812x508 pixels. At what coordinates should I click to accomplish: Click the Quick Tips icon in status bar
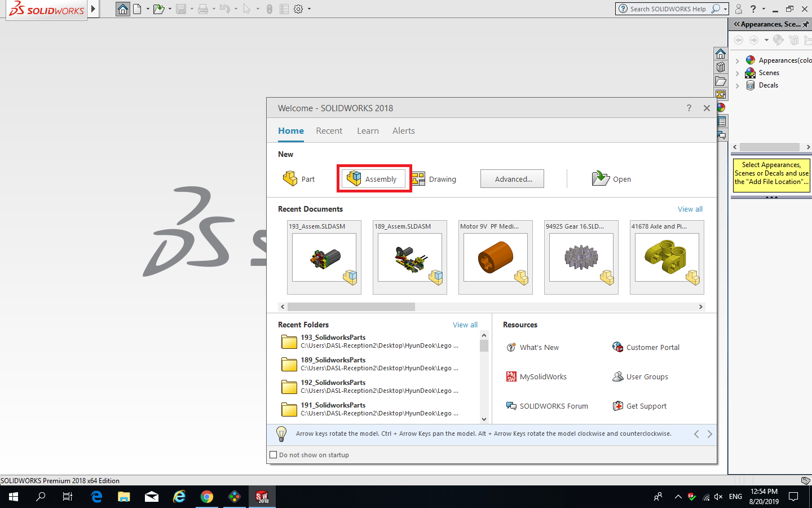(806, 480)
